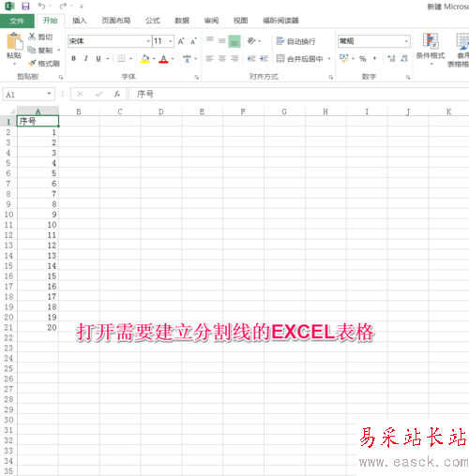Open font name dropdown showing 宋体

(148, 41)
